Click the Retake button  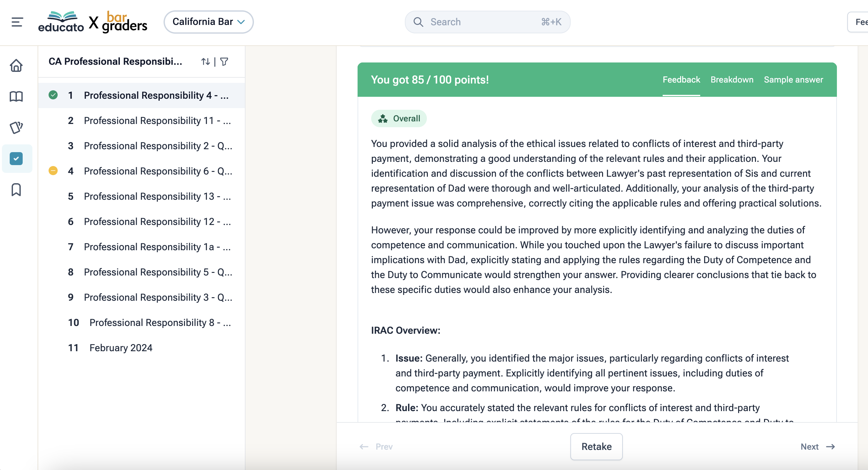coord(596,446)
